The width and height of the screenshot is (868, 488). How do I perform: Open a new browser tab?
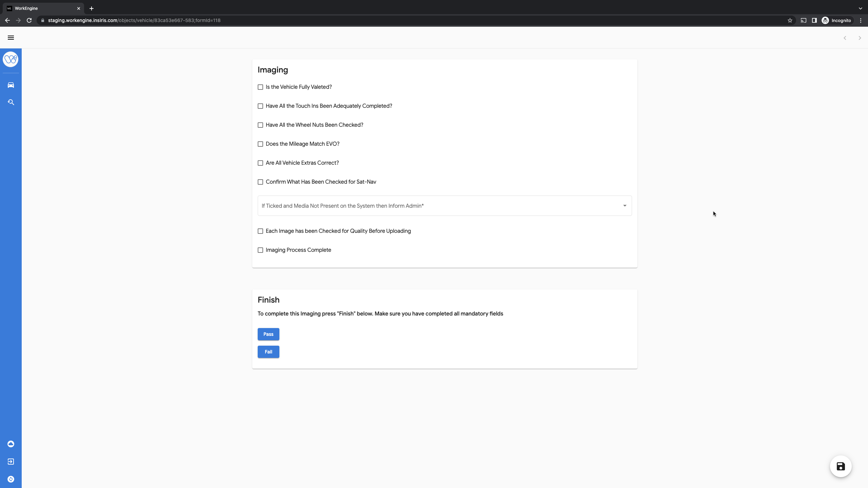(92, 8)
